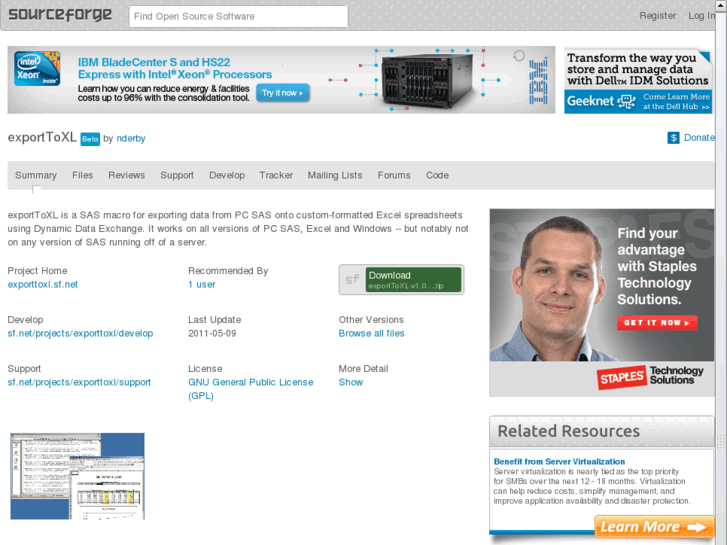The image size is (727, 545).
Task: Click the Donate link
Action: [x=699, y=138]
